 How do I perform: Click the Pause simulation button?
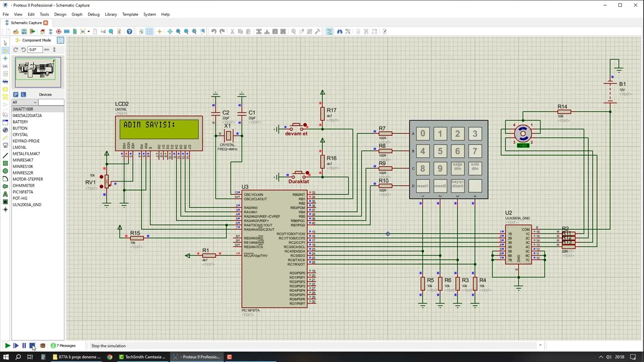click(24, 346)
